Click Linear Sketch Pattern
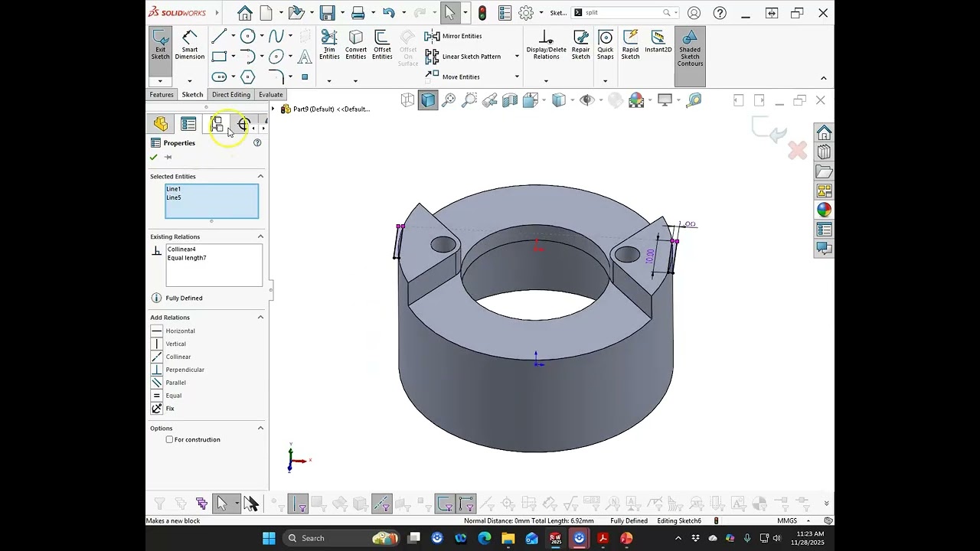 point(462,57)
